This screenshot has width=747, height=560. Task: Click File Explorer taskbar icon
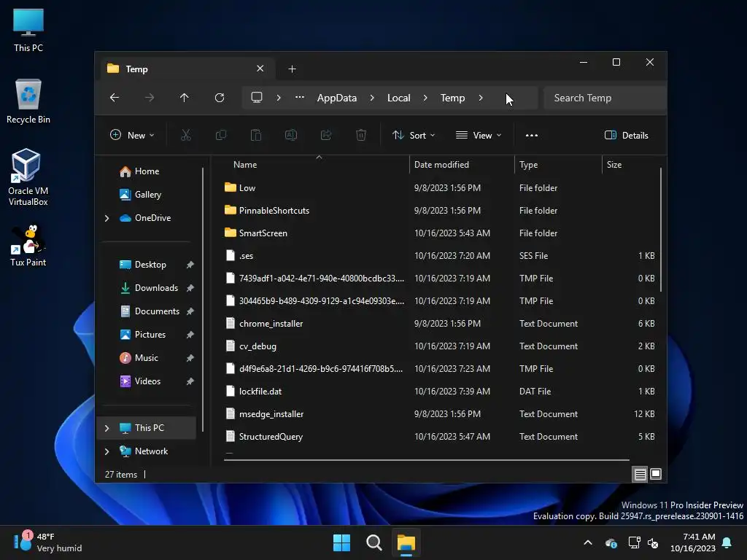pyautogui.click(x=406, y=542)
